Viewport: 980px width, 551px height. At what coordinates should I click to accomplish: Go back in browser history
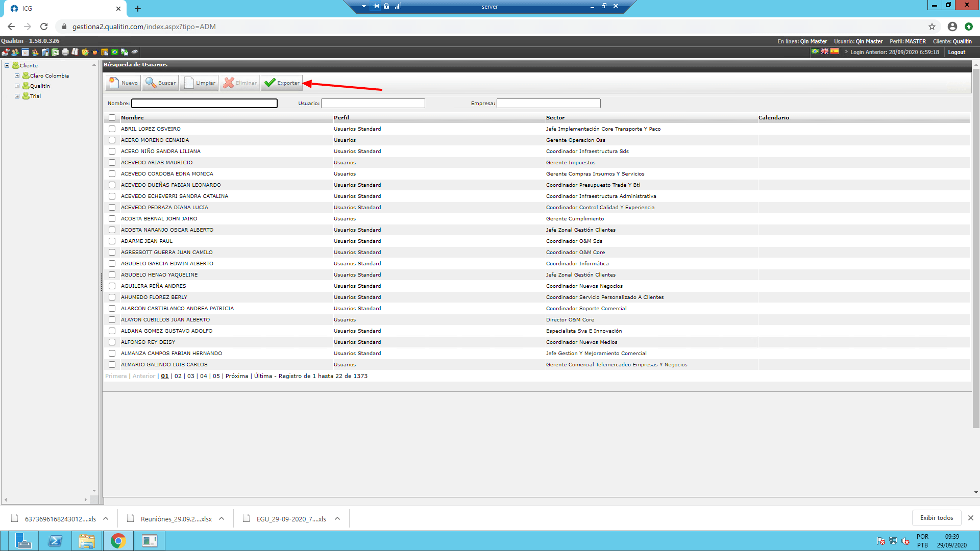[11, 27]
